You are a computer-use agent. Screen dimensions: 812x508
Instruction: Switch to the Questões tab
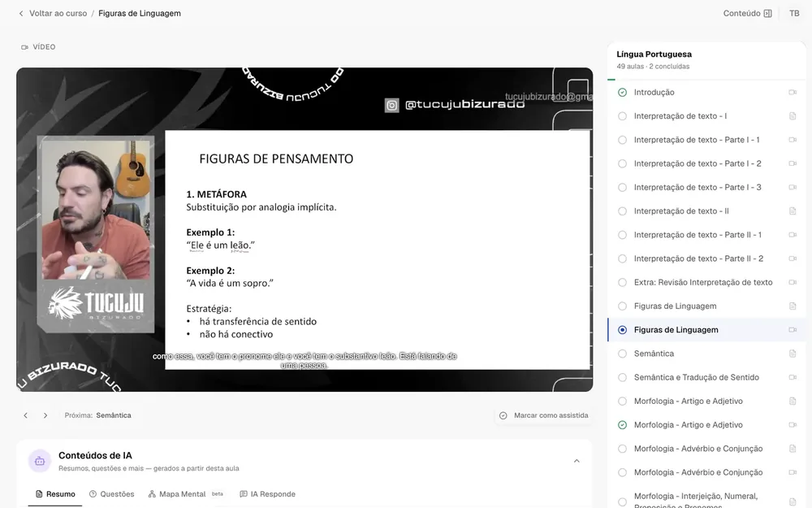pyautogui.click(x=112, y=494)
